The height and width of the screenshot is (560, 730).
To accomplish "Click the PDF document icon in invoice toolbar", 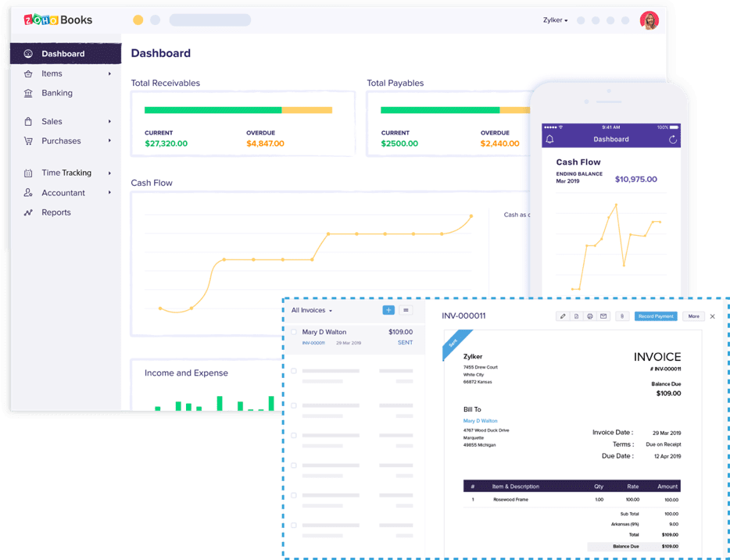I will (576, 316).
